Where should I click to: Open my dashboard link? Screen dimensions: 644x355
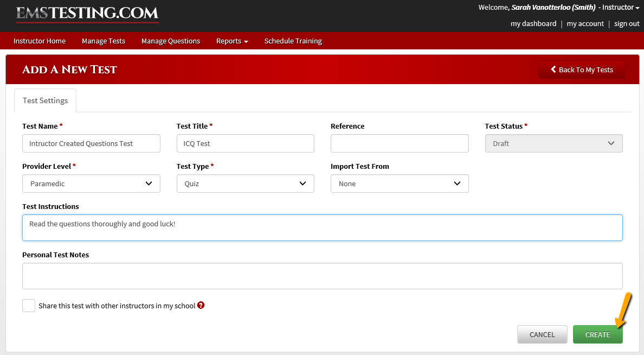point(533,24)
